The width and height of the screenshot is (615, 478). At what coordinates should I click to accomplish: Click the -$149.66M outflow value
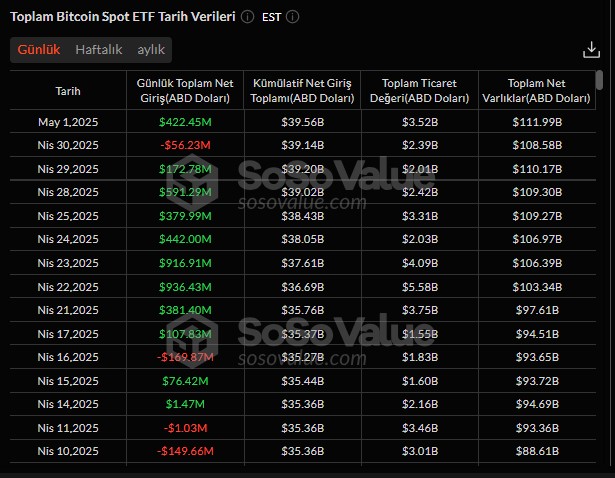tap(185, 451)
